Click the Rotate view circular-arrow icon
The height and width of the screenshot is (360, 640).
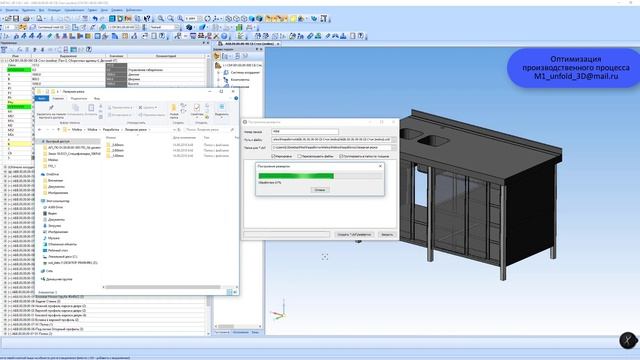[x=207, y=19]
